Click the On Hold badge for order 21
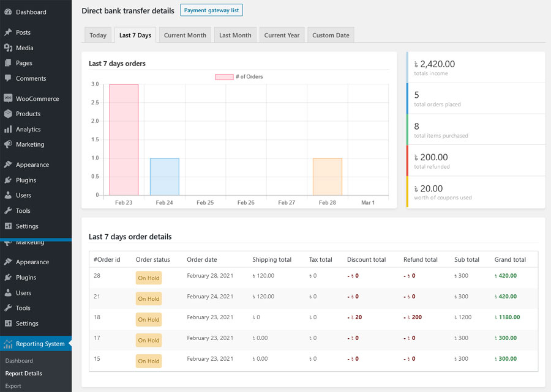 tap(149, 298)
